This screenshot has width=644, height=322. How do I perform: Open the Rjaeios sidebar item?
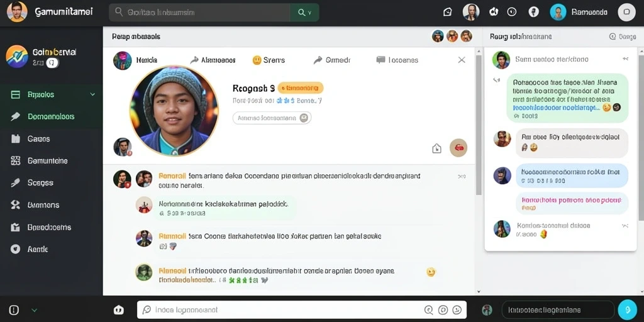tap(52, 94)
